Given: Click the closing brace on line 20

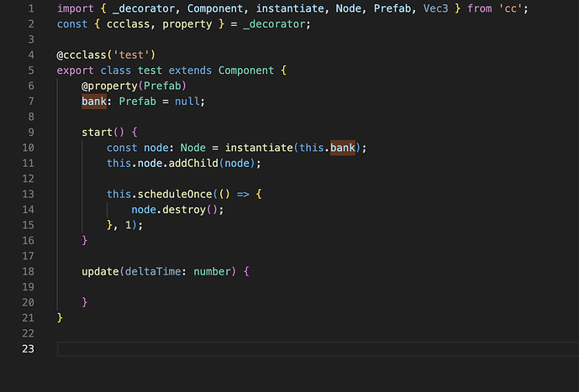Looking at the screenshot, I should click(85, 303).
